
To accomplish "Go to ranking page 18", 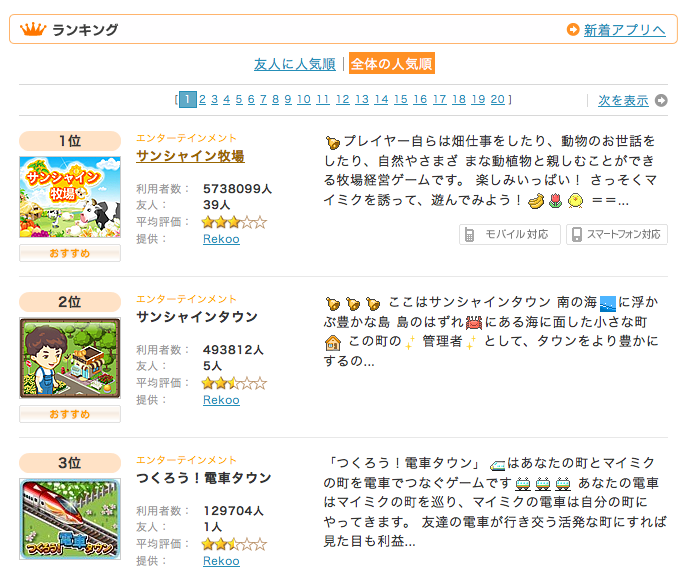I will point(459,99).
